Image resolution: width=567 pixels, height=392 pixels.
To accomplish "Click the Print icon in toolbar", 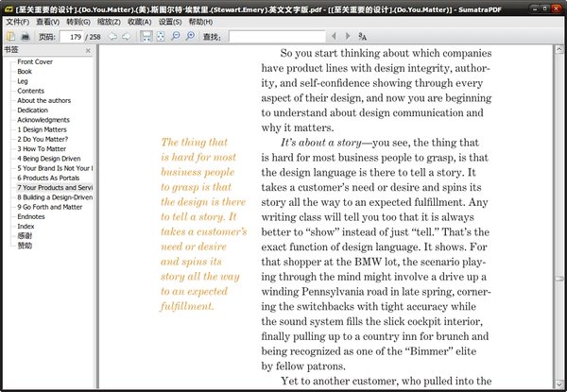I will click(x=26, y=36).
